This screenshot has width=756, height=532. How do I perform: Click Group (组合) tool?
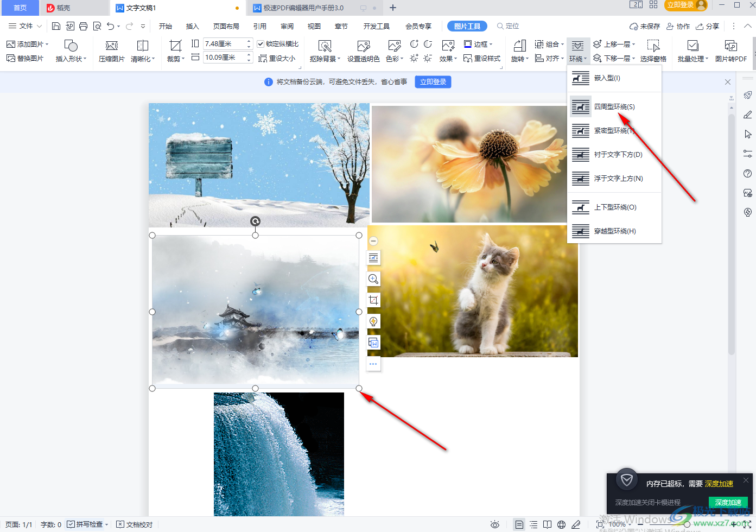click(549, 44)
